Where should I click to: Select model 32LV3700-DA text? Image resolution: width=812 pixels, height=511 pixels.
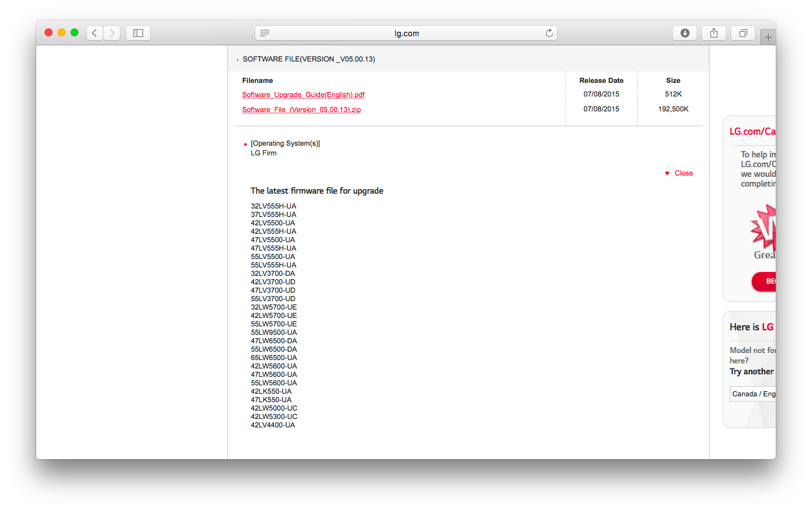(x=273, y=273)
